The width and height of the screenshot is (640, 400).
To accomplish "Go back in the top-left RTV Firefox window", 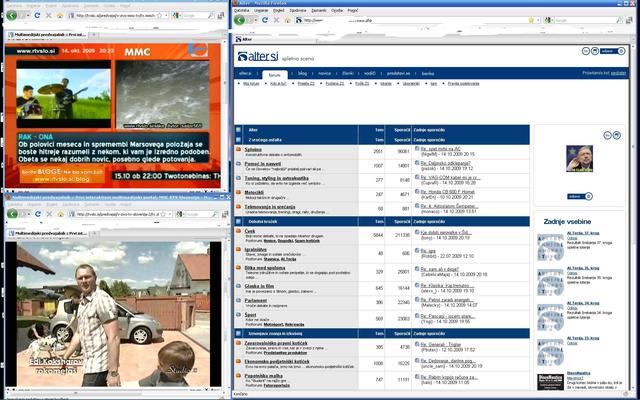I will tap(11, 15).
